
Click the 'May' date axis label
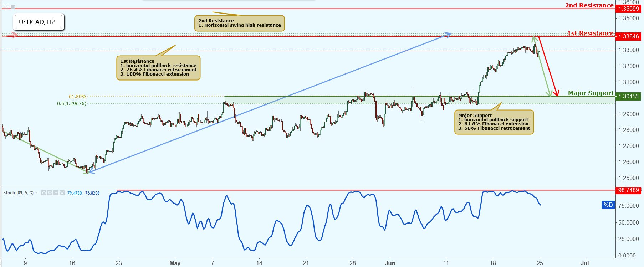pyautogui.click(x=175, y=263)
